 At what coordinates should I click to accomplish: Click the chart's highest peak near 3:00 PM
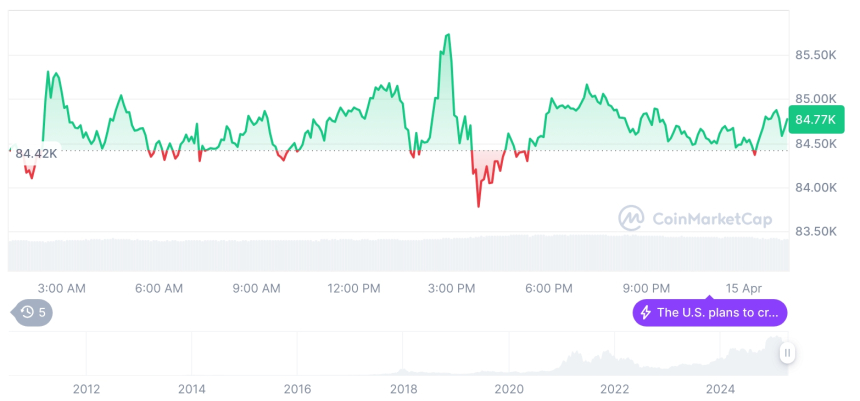click(447, 35)
